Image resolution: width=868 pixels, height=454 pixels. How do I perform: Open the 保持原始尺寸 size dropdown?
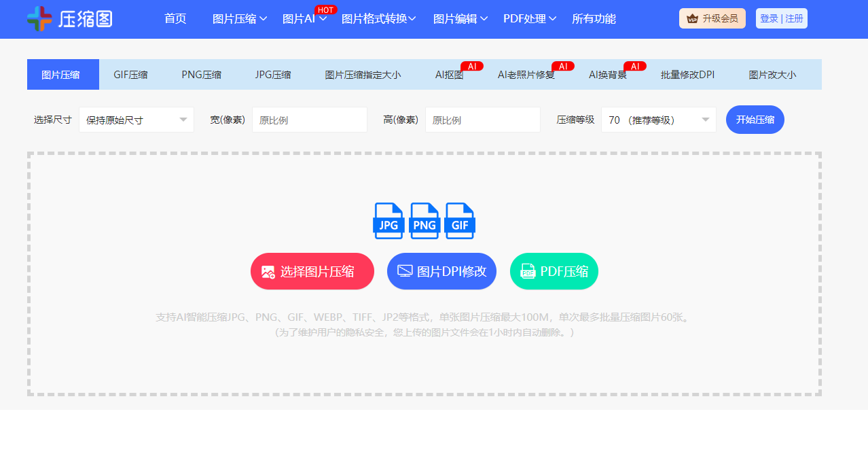tap(136, 119)
